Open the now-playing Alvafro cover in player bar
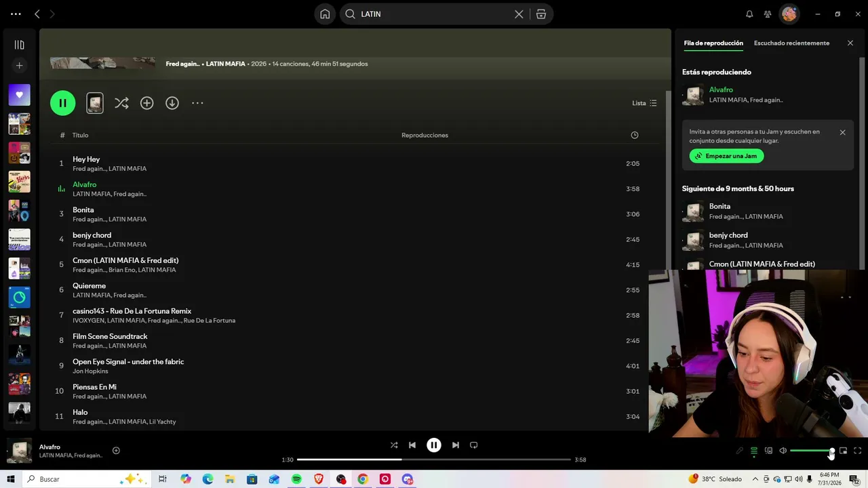 tap(19, 451)
